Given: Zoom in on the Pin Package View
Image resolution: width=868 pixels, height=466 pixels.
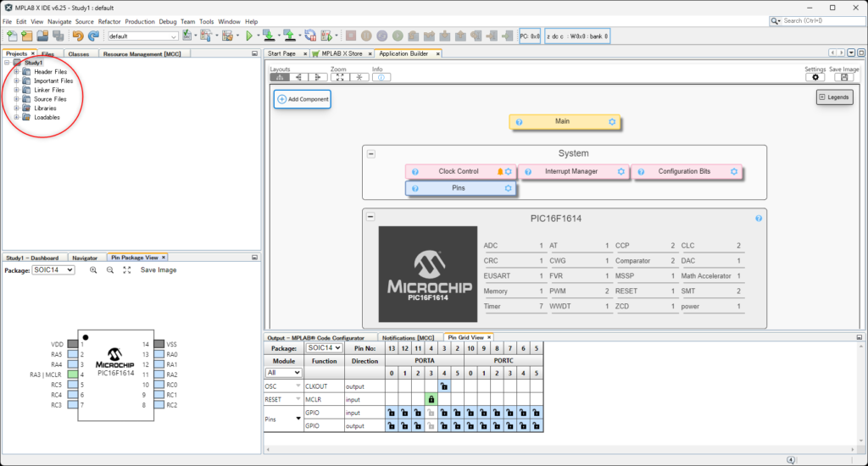Looking at the screenshot, I should click(93, 269).
